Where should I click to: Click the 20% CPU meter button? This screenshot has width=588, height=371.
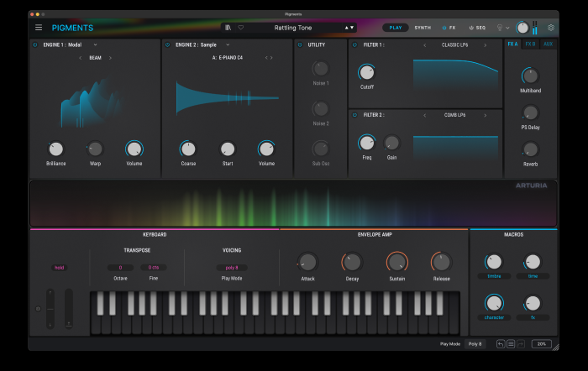click(542, 344)
